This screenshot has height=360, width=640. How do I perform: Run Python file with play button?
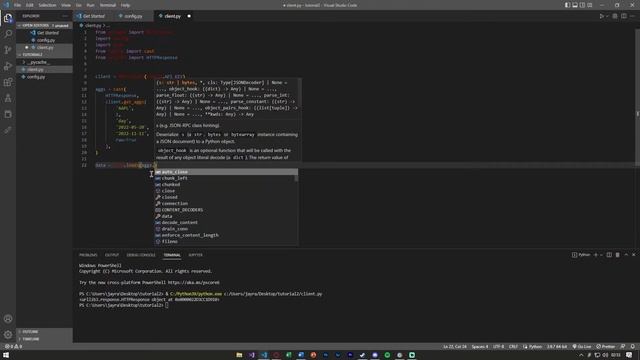[x=601, y=16]
